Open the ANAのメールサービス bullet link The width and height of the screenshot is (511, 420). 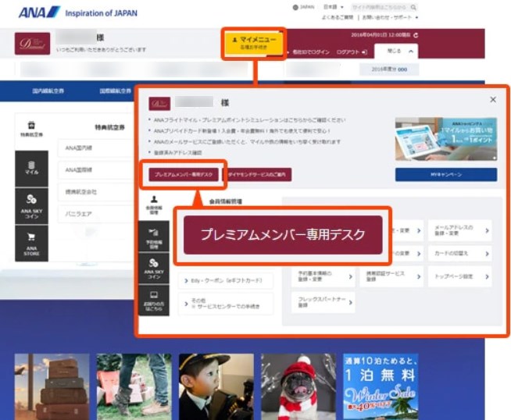[x=247, y=141]
